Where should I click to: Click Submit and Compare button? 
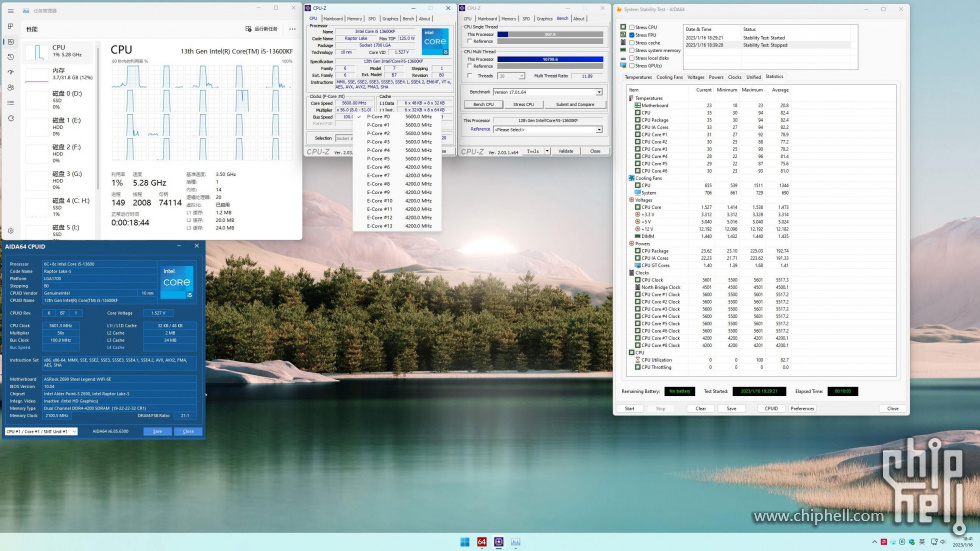[575, 104]
